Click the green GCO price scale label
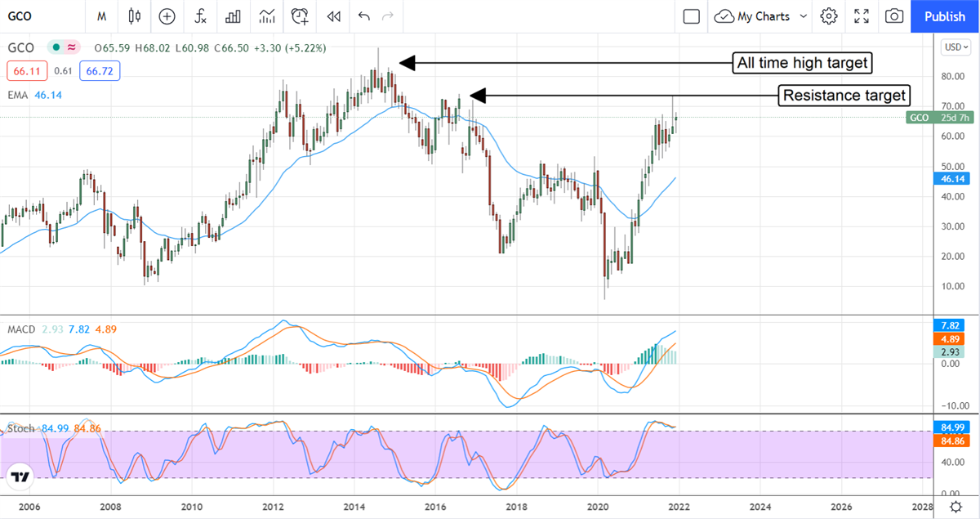Image resolution: width=980 pixels, height=519 pixels. click(940, 118)
